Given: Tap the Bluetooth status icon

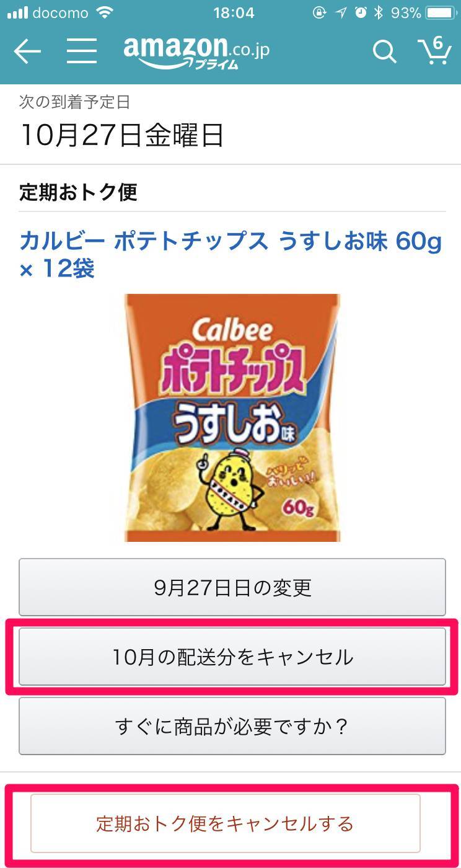Looking at the screenshot, I should (379, 13).
